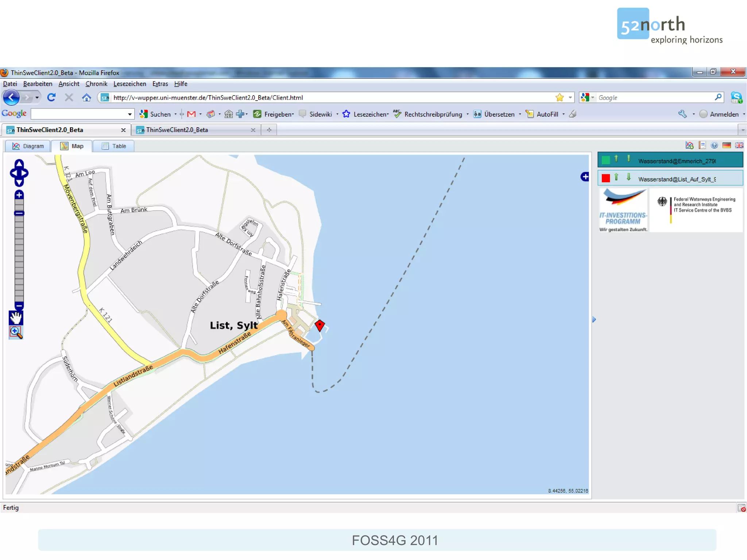
Task: Click the map zoom level slider bar
Action: coord(19,255)
